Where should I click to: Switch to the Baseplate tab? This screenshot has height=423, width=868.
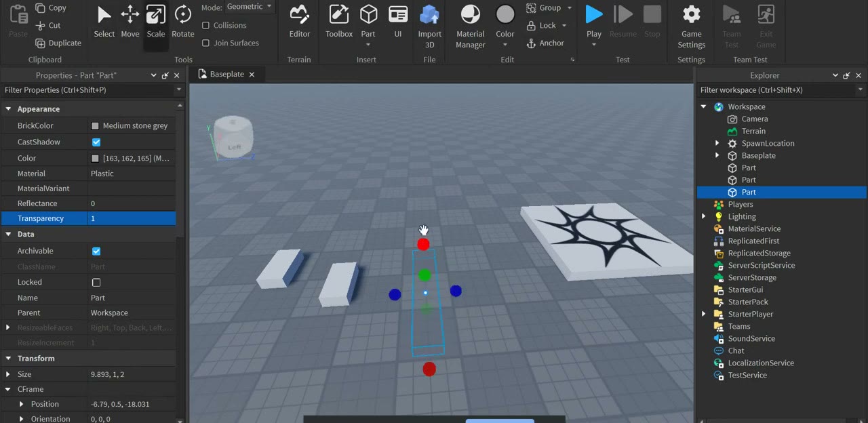point(226,75)
